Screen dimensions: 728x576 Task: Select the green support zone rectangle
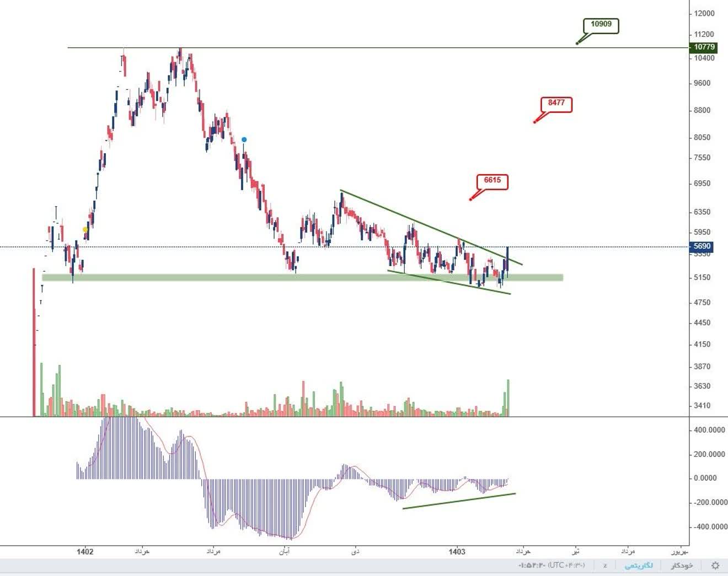(x=302, y=278)
